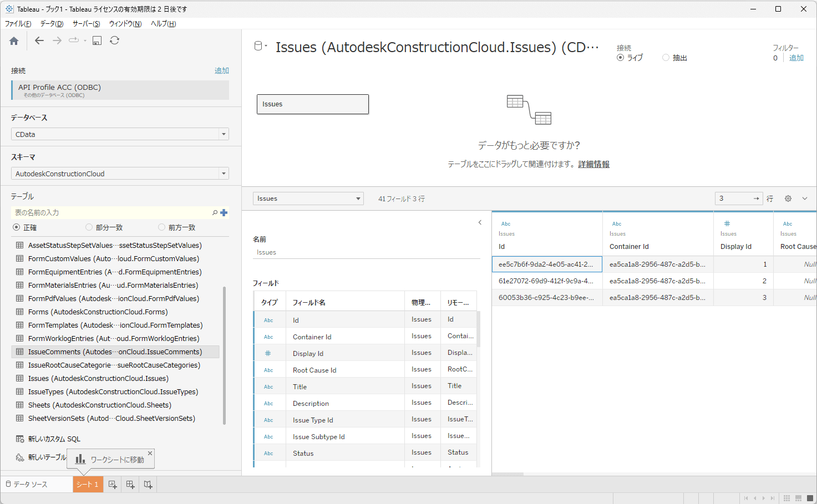Open the データベース dropdown showing CData
This screenshot has width=817, height=504.
120,134
